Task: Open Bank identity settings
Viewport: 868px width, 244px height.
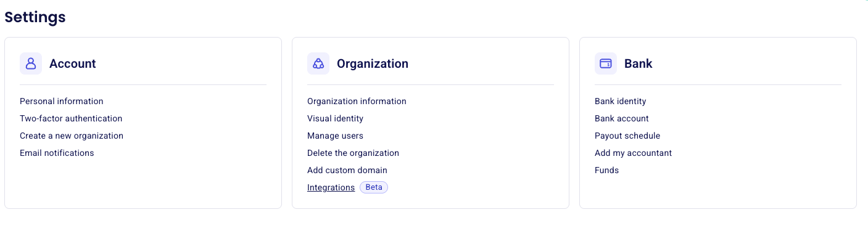Action: pos(621,101)
